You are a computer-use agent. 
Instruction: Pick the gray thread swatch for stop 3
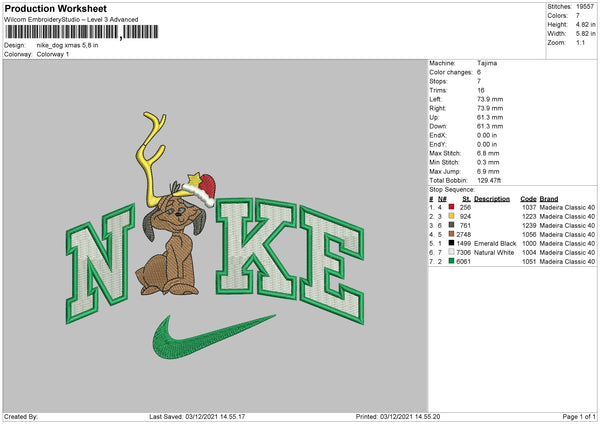coord(452,225)
